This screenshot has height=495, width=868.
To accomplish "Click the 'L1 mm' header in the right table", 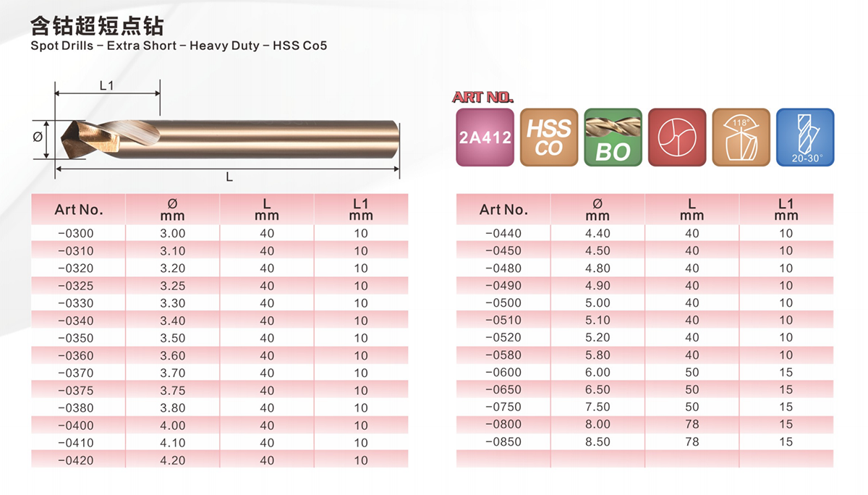I will (786, 210).
